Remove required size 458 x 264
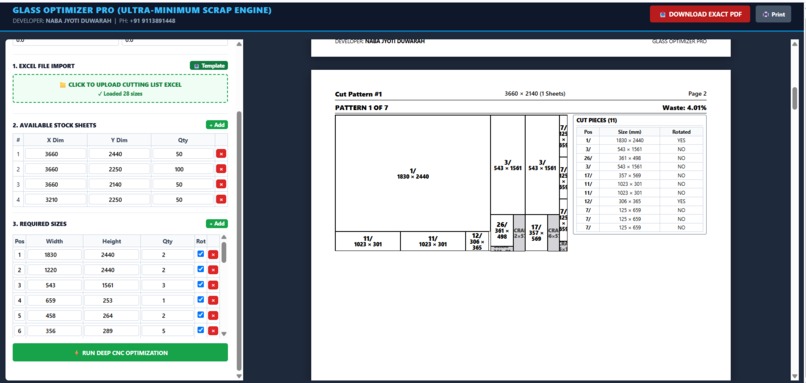 pos(213,316)
